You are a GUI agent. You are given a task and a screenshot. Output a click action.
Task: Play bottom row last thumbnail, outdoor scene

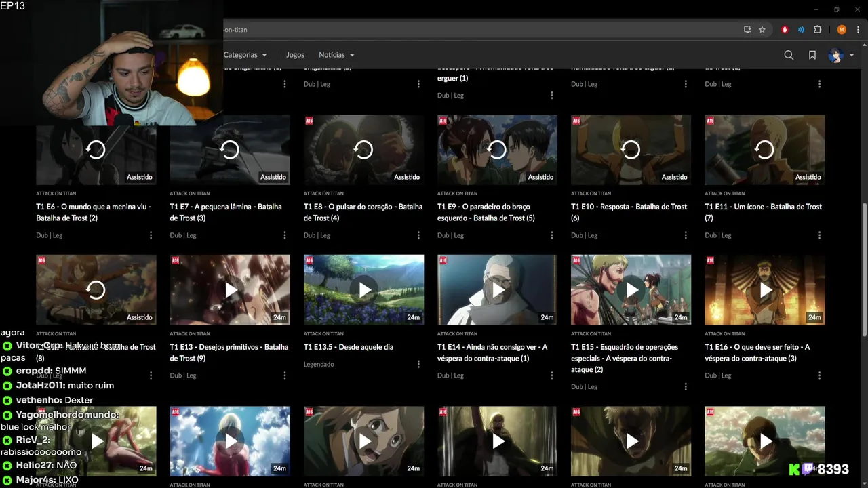tap(764, 441)
